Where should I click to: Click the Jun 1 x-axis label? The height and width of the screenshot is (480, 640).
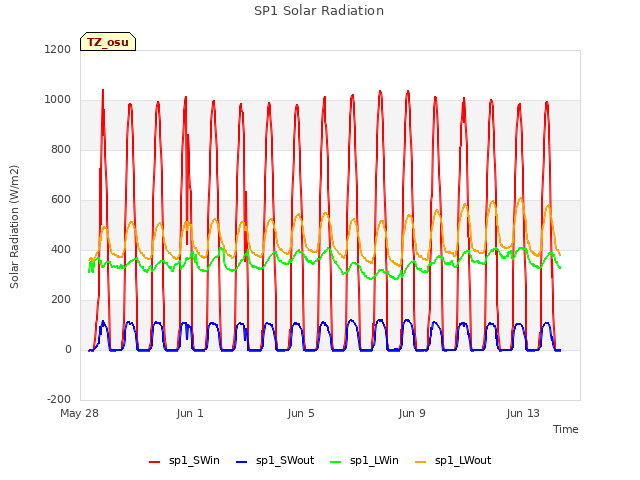190,413
